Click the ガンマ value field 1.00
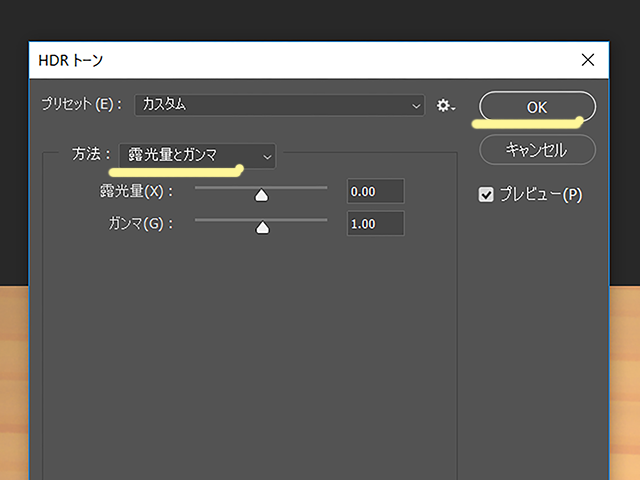The height and width of the screenshot is (480, 640). tap(375, 224)
